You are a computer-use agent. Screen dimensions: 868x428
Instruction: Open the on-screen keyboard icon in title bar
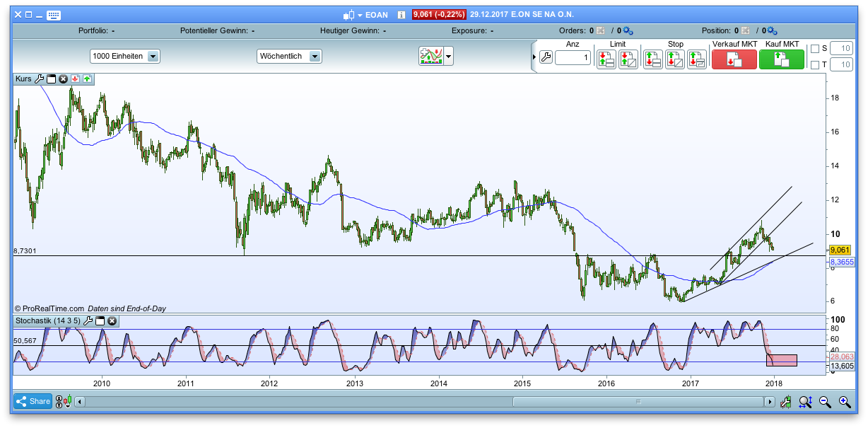pyautogui.click(x=54, y=15)
